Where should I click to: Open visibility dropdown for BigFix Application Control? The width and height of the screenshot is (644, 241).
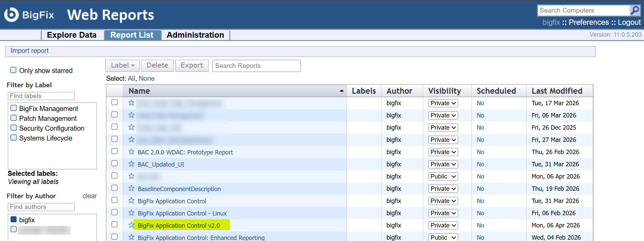[x=443, y=201]
